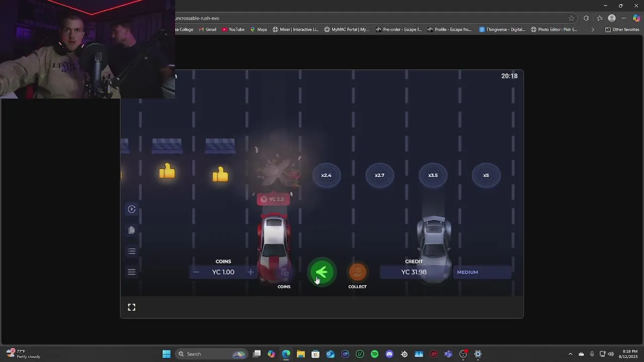Click the Coins auto-bet icon button

[284, 272]
